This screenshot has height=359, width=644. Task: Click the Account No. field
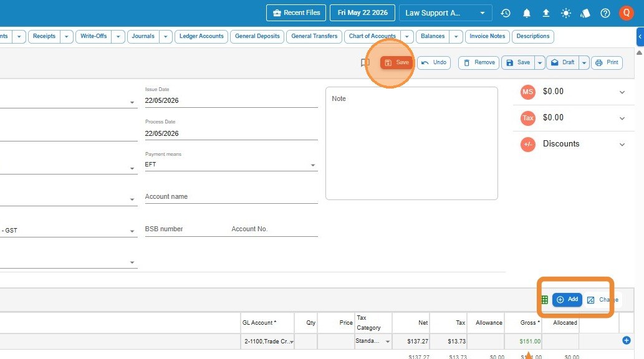coord(274,229)
